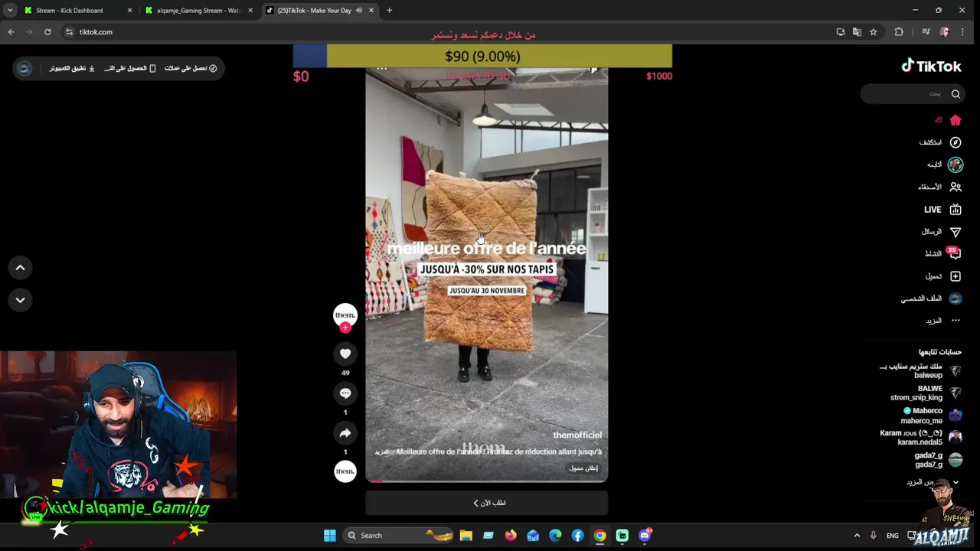Open the Messages paper-plane icon

point(955,232)
